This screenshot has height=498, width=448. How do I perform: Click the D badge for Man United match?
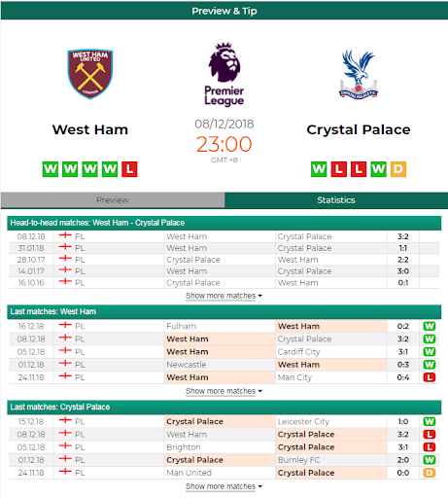[x=430, y=473]
